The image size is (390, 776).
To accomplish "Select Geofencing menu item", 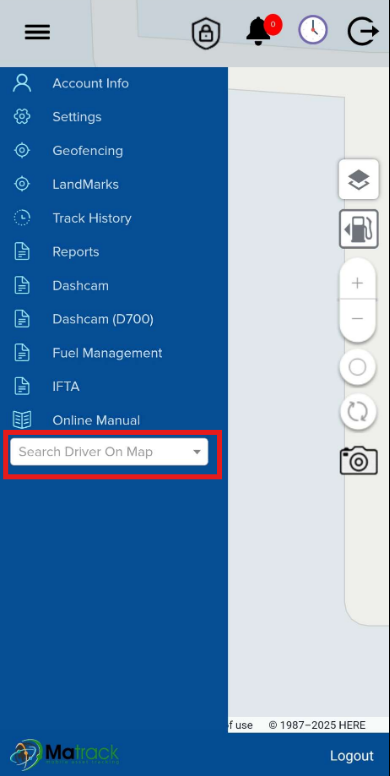I will point(88,150).
